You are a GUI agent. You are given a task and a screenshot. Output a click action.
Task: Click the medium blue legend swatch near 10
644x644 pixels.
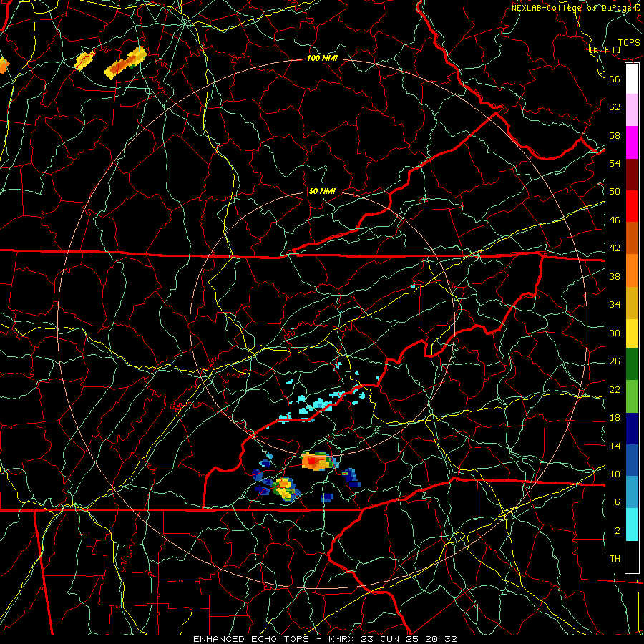coord(632,460)
